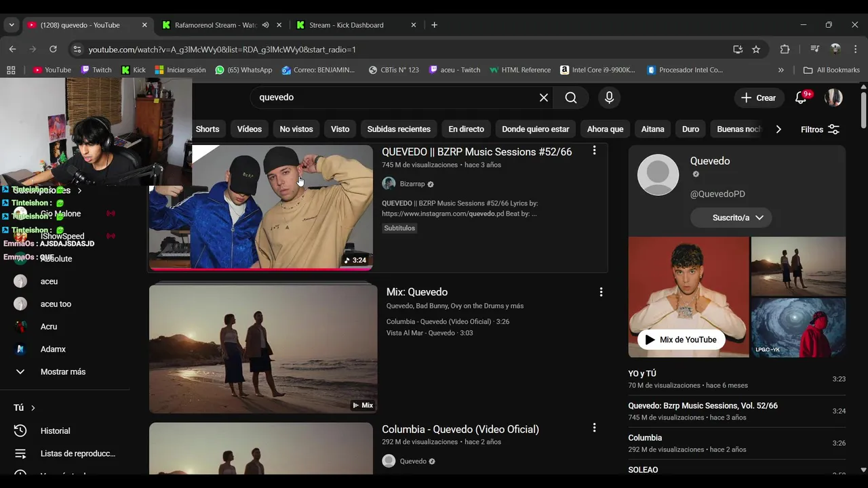Activate voice search microphone
Screen dimensions: 868x488
pyautogui.click(x=609, y=98)
